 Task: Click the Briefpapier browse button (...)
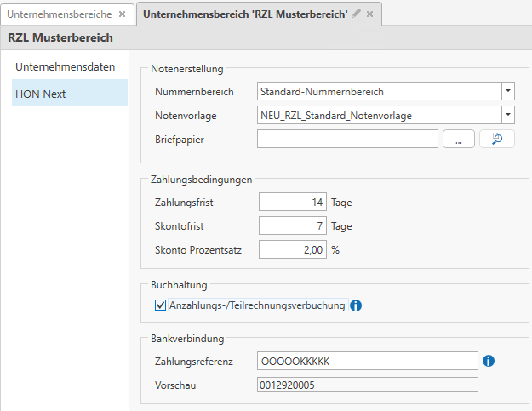coord(458,140)
